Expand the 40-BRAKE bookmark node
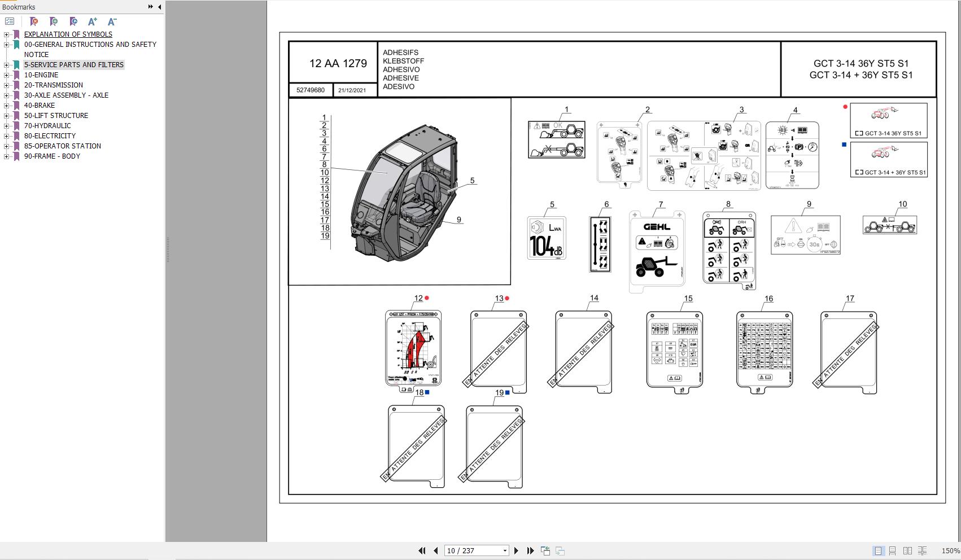Image resolution: width=961 pixels, height=560 pixels. [6, 106]
